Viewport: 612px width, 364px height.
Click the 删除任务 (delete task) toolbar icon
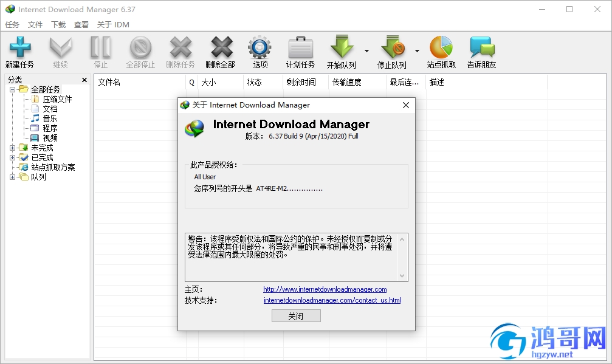pos(181,47)
